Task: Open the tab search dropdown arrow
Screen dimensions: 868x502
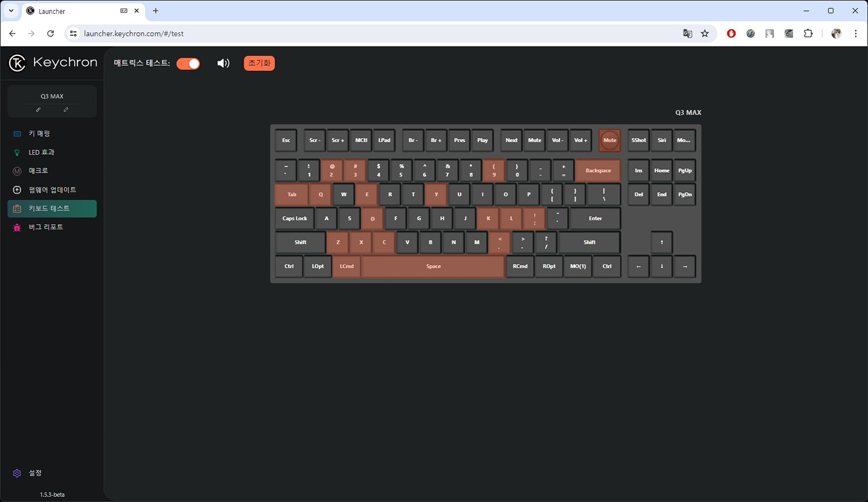Action: pyautogui.click(x=11, y=11)
